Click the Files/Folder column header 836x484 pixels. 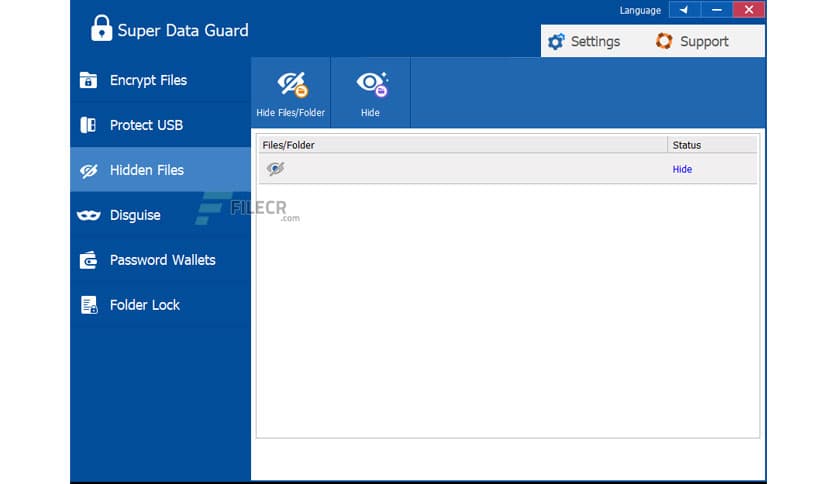tap(463, 145)
